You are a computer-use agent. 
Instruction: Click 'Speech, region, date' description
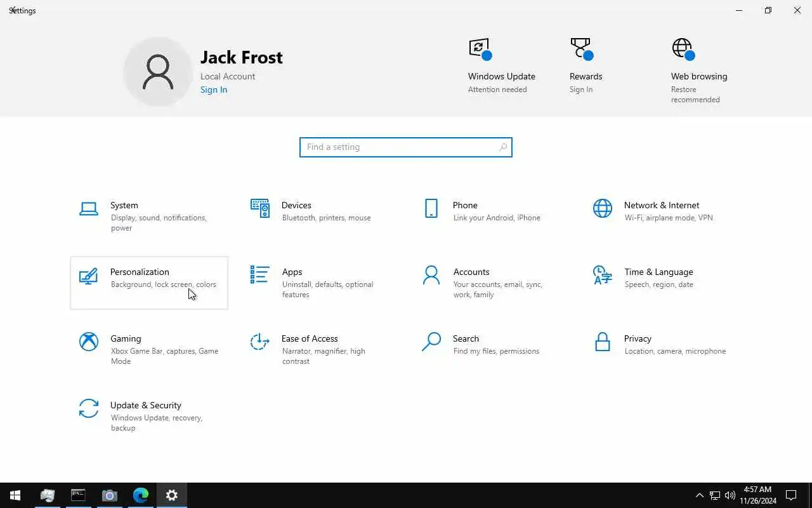(658, 284)
